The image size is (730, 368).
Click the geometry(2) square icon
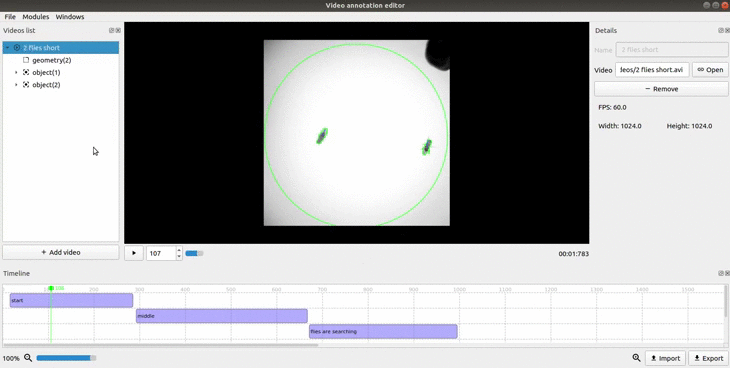point(26,60)
